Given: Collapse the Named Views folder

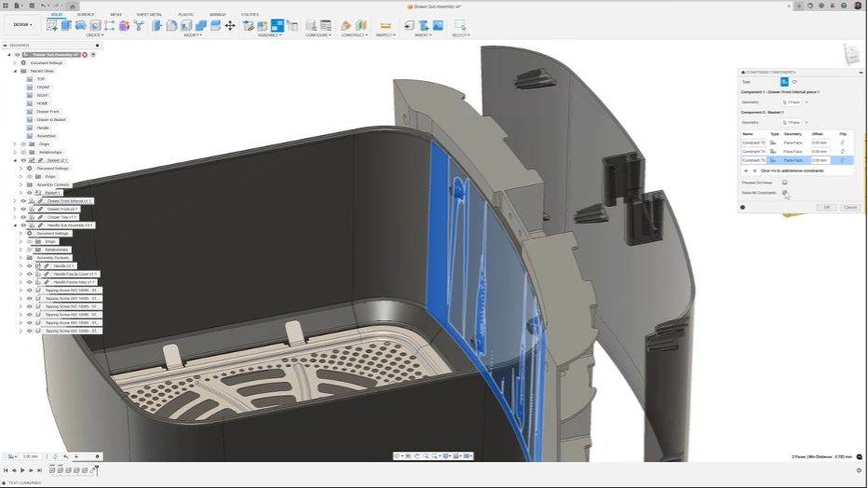Looking at the screenshot, I should coord(15,71).
